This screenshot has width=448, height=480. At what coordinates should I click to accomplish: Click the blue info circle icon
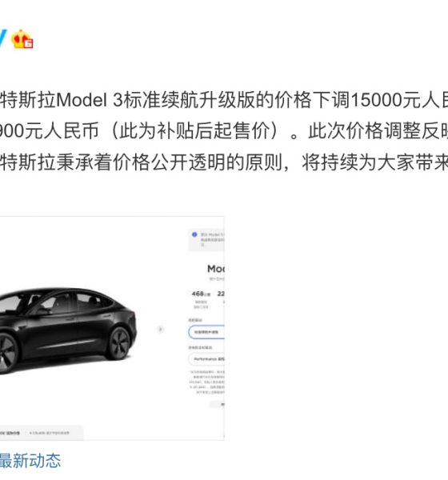pyautogui.click(x=194, y=234)
